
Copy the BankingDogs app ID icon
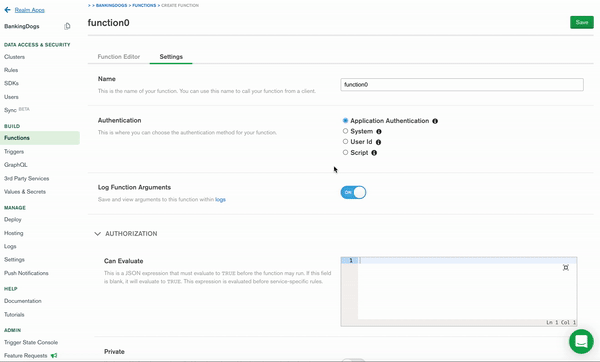[67, 26]
